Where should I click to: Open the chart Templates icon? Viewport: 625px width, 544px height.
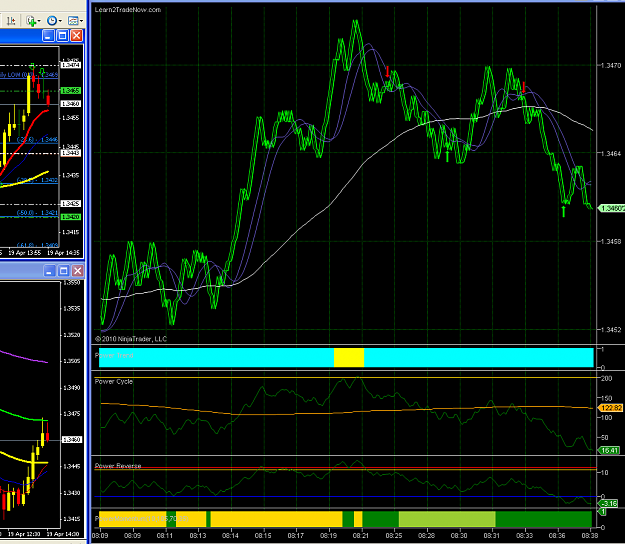(x=73, y=21)
